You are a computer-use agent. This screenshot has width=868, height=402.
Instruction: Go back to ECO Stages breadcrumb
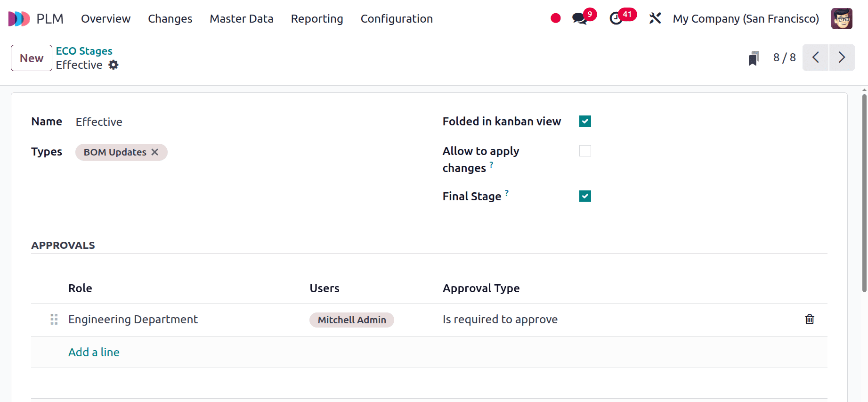click(x=84, y=51)
